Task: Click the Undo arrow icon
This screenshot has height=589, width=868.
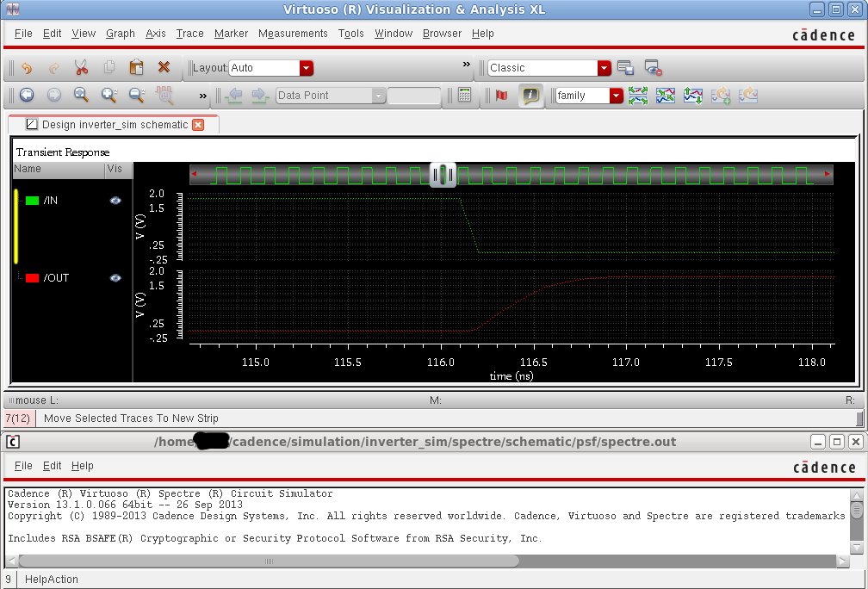Action: pos(27,68)
